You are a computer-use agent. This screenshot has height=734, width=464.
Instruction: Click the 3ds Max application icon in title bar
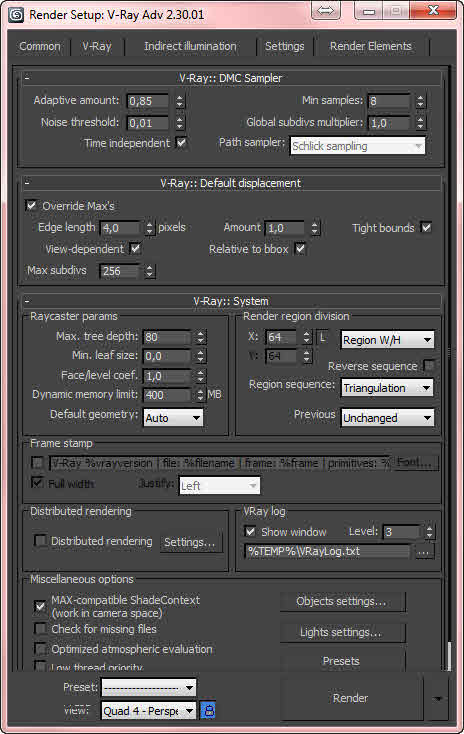click(17, 15)
